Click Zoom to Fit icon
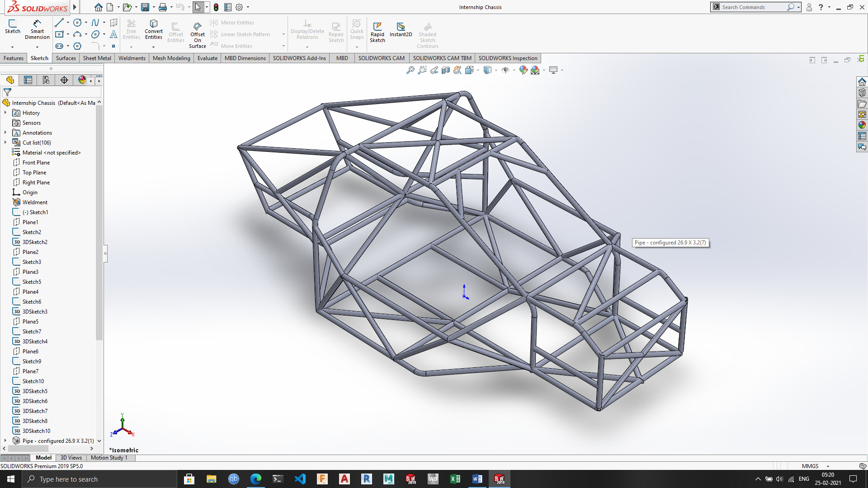The width and height of the screenshot is (868, 488). pos(410,70)
